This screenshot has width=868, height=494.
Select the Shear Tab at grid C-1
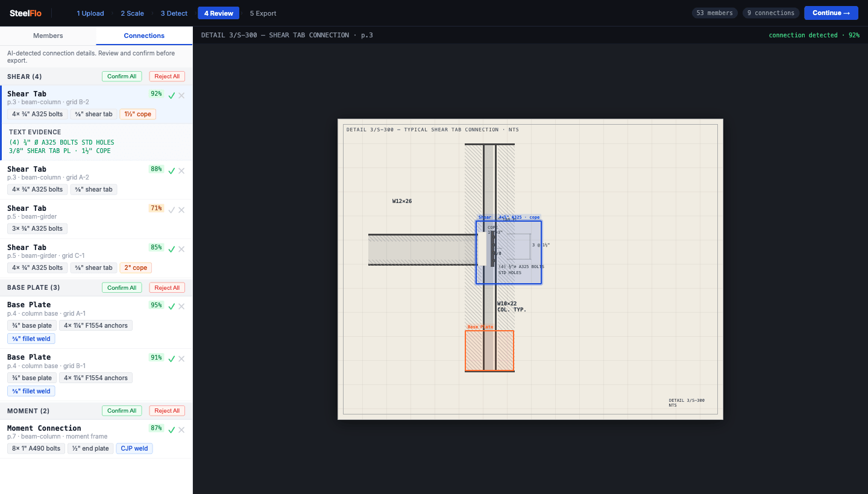[x=96, y=258]
